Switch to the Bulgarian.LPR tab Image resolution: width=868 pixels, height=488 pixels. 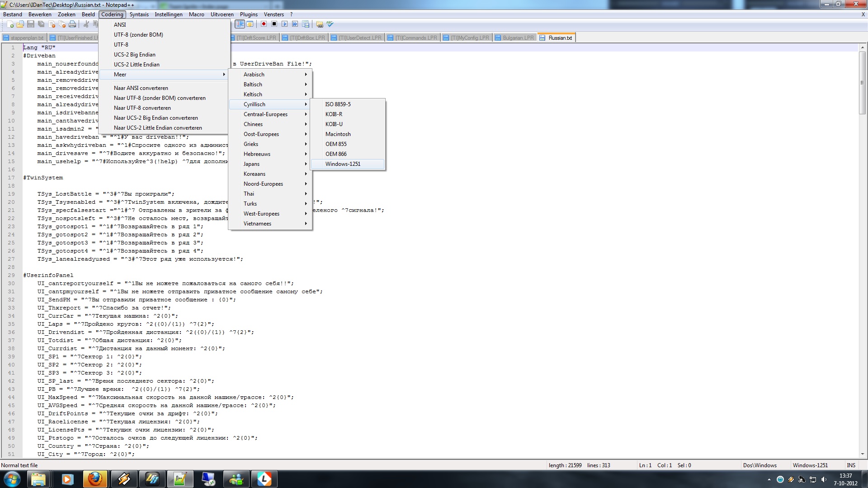click(518, 38)
